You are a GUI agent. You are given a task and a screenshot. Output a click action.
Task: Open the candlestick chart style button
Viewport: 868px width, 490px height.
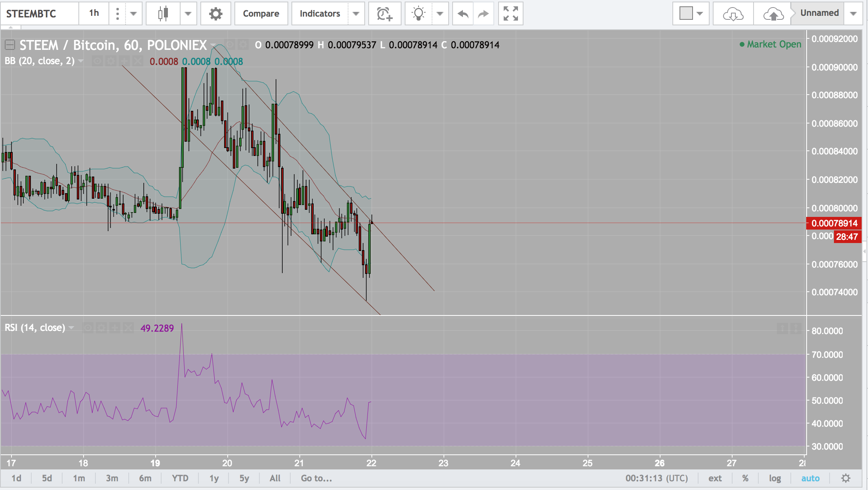[x=163, y=14]
